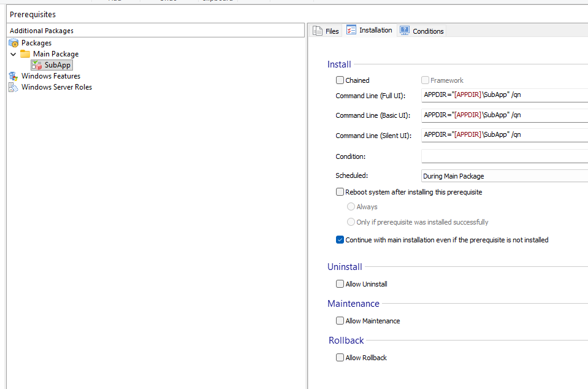Click the Installation tab checklist icon
Screen dimensions: 588x389
351,30
